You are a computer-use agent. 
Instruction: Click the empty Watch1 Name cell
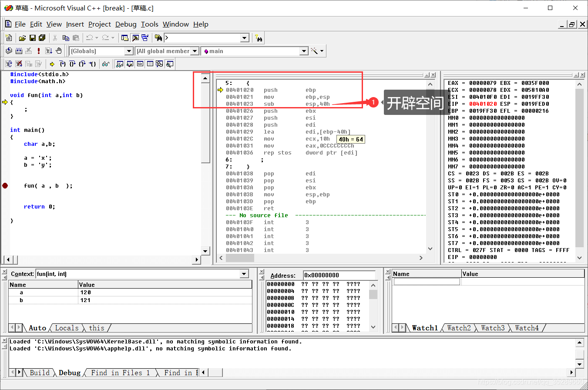(x=427, y=282)
